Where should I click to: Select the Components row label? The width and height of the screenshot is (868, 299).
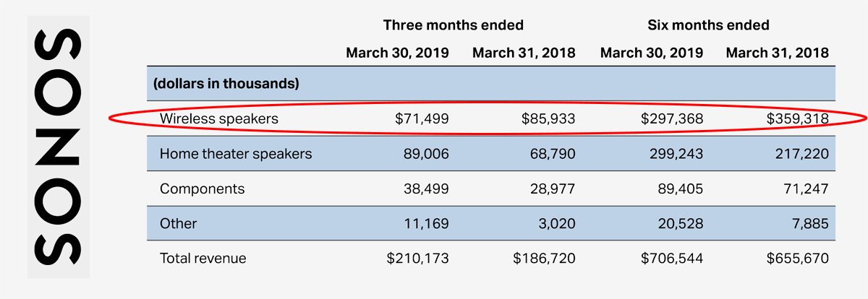[x=203, y=189]
